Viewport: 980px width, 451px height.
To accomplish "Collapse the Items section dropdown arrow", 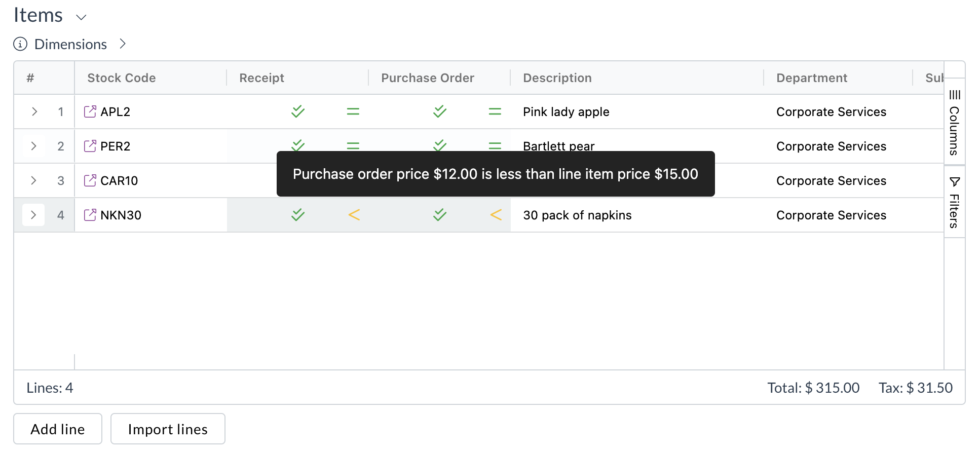I will pos(81,17).
